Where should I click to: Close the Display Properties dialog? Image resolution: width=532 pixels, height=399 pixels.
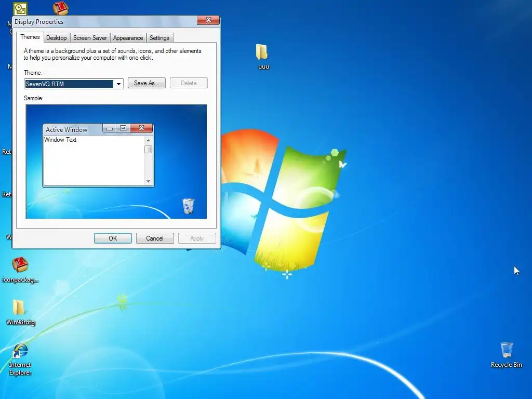point(208,20)
